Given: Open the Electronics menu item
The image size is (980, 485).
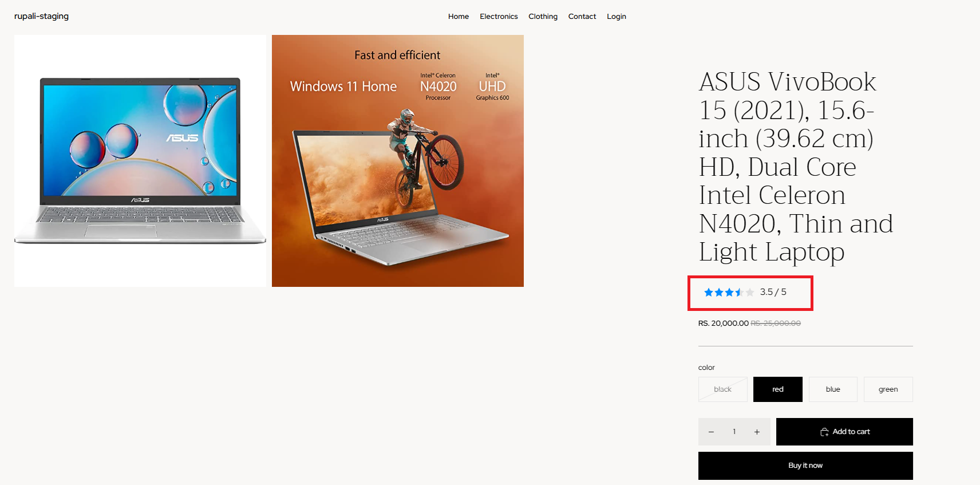Looking at the screenshot, I should [499, 17].
